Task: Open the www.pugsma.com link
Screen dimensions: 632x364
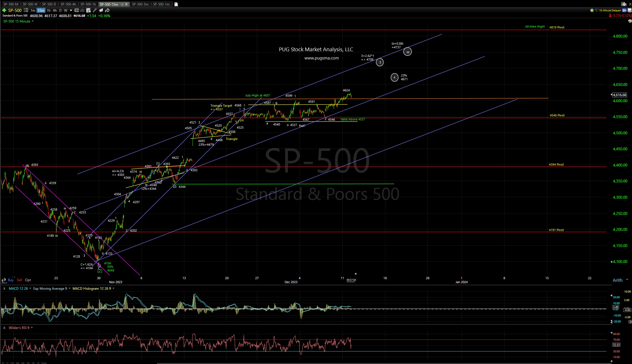Action: [x=321, y=58]
